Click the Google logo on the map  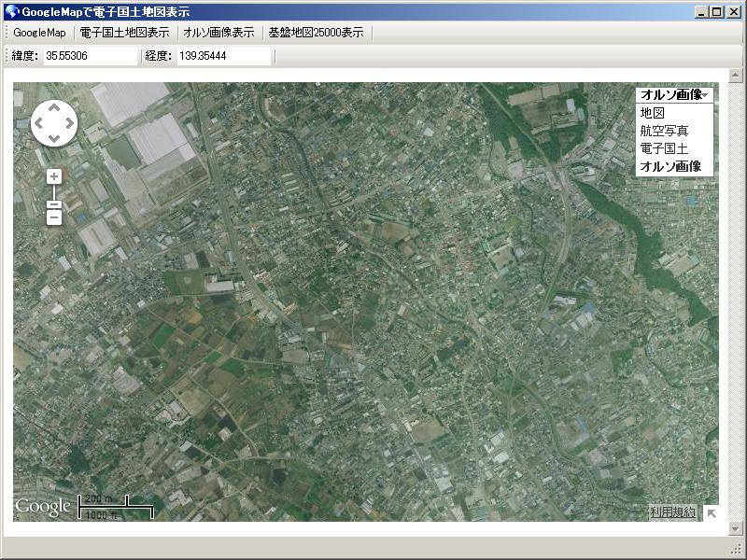[x=42, y=505]
